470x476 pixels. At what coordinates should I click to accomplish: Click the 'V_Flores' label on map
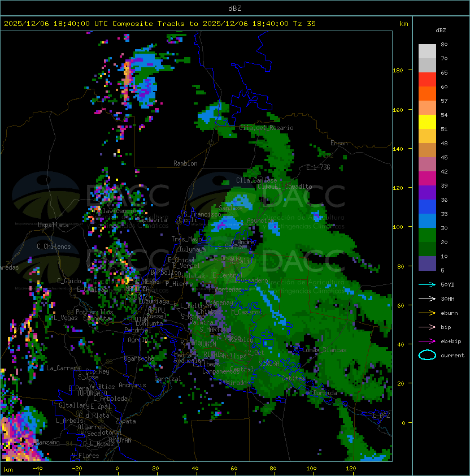(85, 456)
